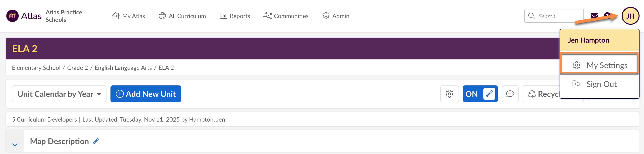Collapse the Map Description section chevron
Screen dimensions: 644x154
[15, 145]
